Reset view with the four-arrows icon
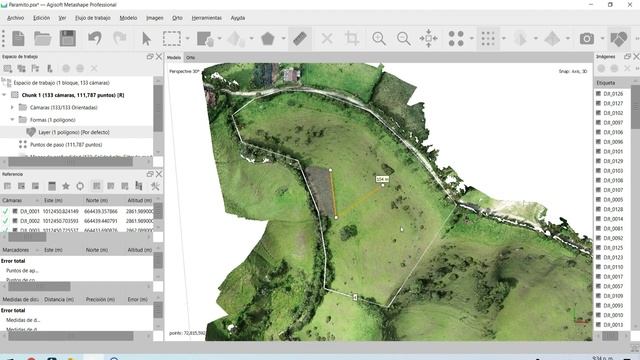 pos(429,38)
